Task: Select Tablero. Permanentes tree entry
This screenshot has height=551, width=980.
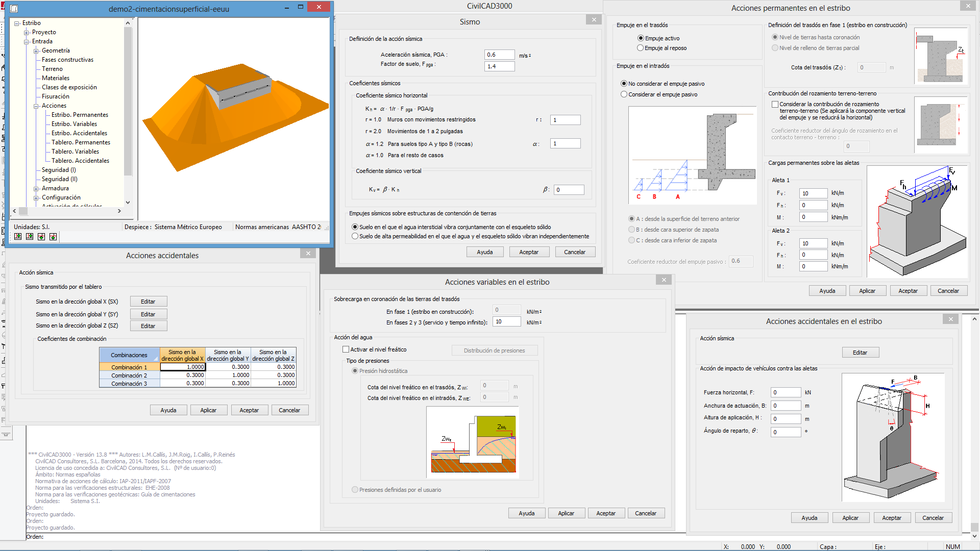Action: (81, 142)
